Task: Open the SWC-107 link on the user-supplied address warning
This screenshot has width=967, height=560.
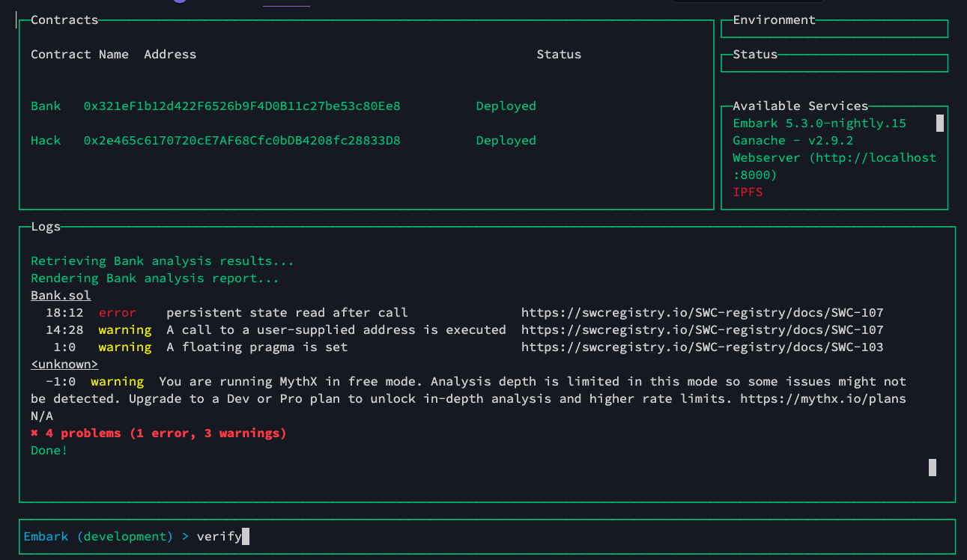Action: click(x=703, y=329)
